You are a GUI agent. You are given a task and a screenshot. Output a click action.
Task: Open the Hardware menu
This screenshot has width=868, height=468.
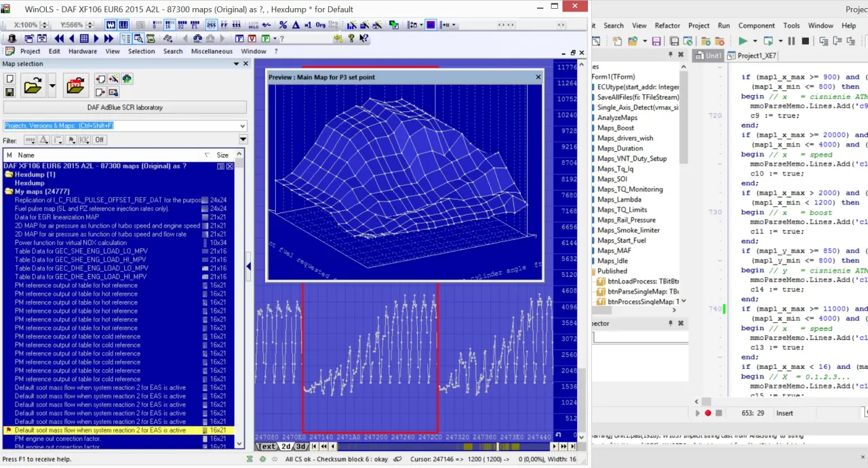82,52
